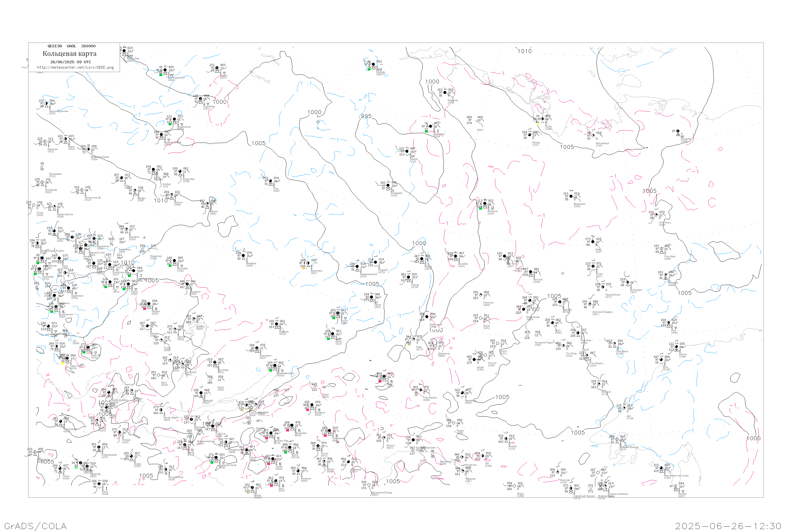Click the Юбилейная station circle symbol
Image resolution: width=798 pixels, height=532 pixels.
(x=593, y=135)
